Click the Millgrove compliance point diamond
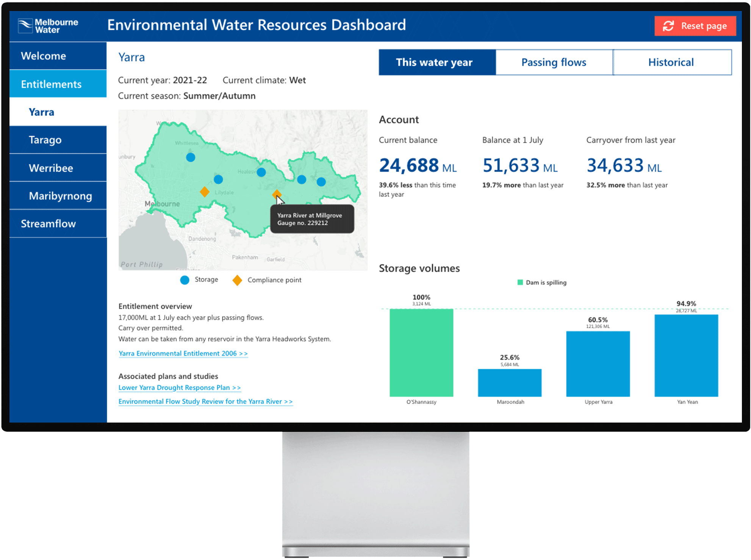Screen dimensions: 751x560 277,194
